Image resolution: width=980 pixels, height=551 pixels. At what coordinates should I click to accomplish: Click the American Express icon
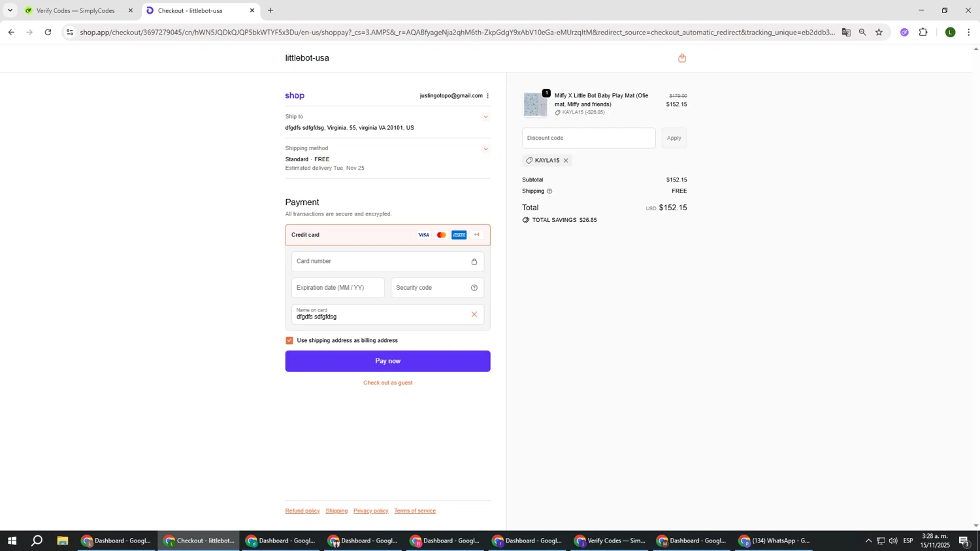(x=459, y=235)
